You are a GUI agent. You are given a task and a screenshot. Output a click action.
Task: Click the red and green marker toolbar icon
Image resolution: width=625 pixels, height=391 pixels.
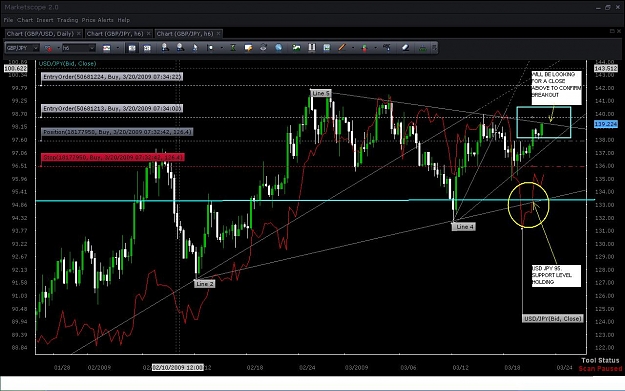pyautogui.click(x=364, y=48)
